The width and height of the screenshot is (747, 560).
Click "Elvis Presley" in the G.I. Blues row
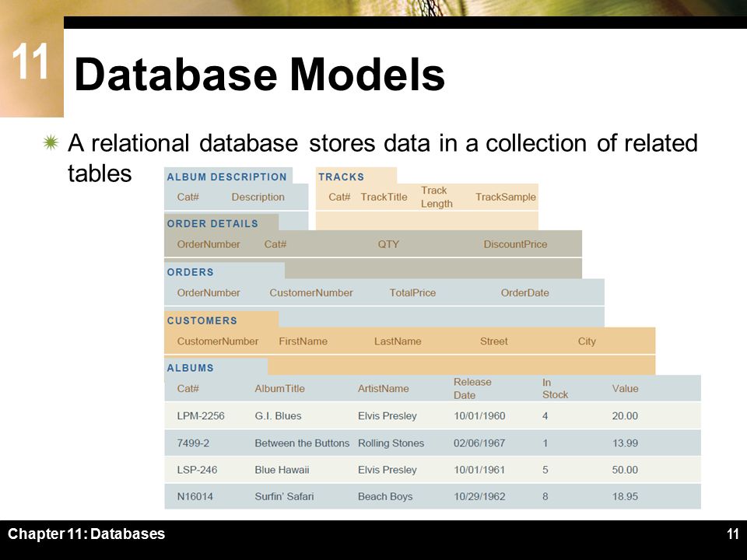pos(388,415)
